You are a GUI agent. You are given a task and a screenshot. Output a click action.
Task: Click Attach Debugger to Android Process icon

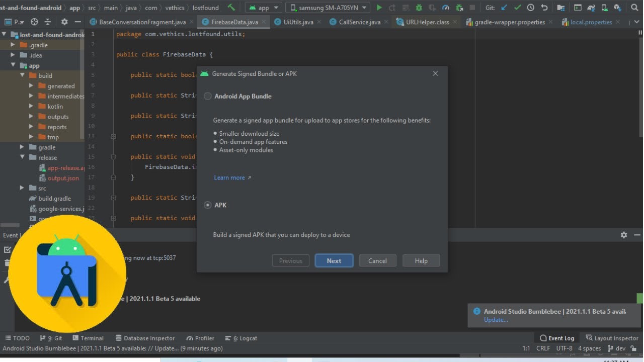pyautogui.click(x=459, y=8)
